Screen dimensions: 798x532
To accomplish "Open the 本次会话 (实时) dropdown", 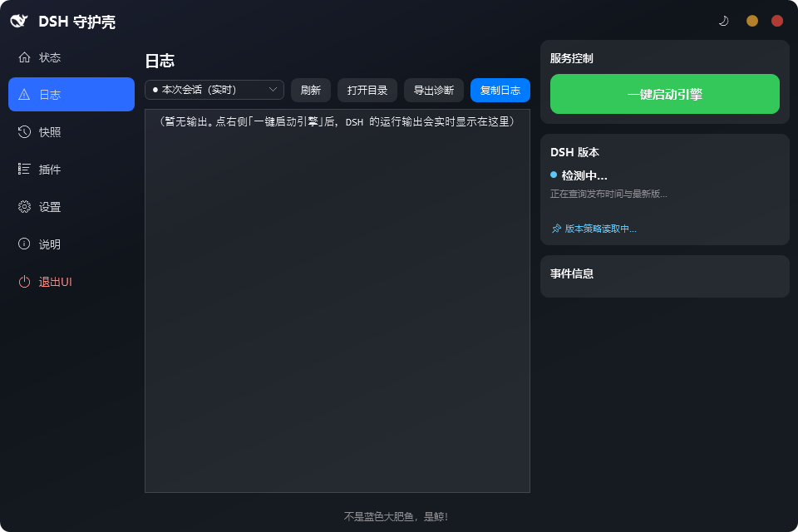I will tap(214, 90).
